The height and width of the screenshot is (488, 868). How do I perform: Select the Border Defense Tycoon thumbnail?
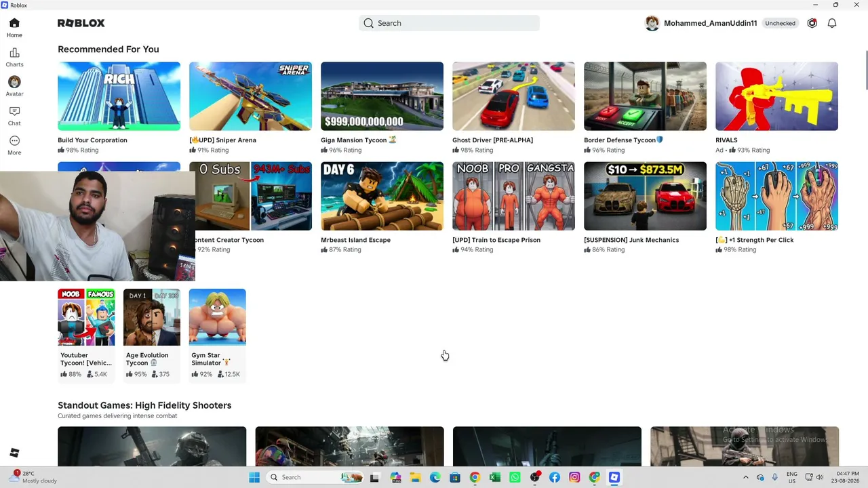click(x=645, y=96)
